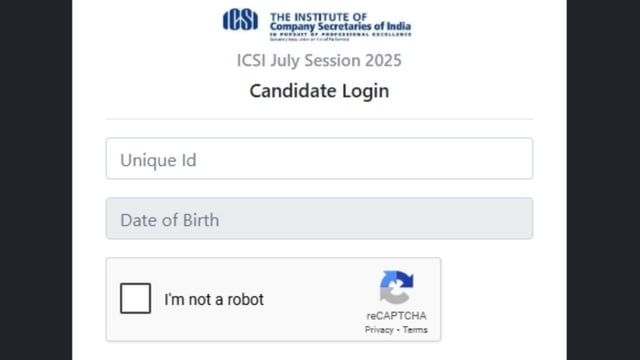Click the reCAPTCHA brand text
The width and height of the screenshot is (640, 360).
coord(396,316)
